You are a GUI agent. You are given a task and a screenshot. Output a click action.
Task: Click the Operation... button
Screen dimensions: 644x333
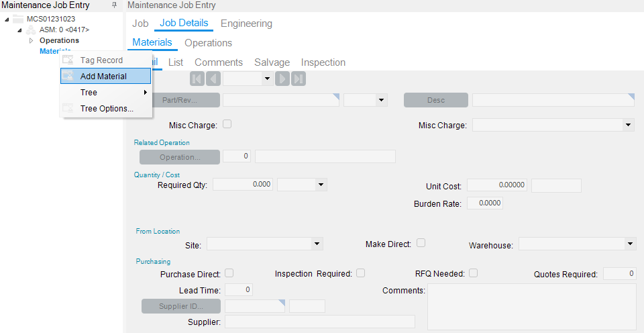(x=179, y=157)
